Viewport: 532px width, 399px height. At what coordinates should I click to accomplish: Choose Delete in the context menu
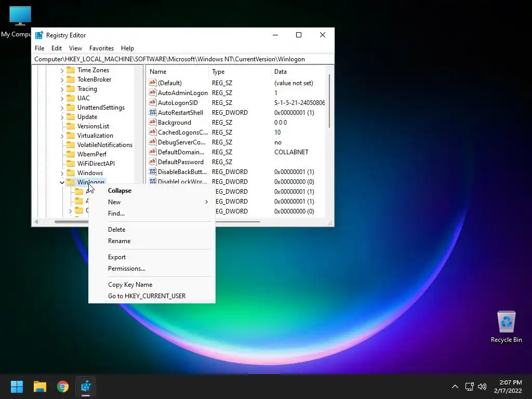[x=152, y=229]
